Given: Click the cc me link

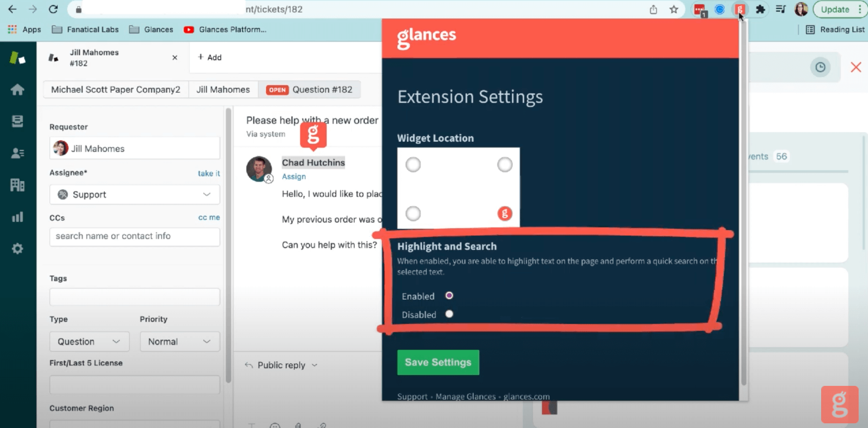Looking at the screenshot, I should (x=209, y=217).
